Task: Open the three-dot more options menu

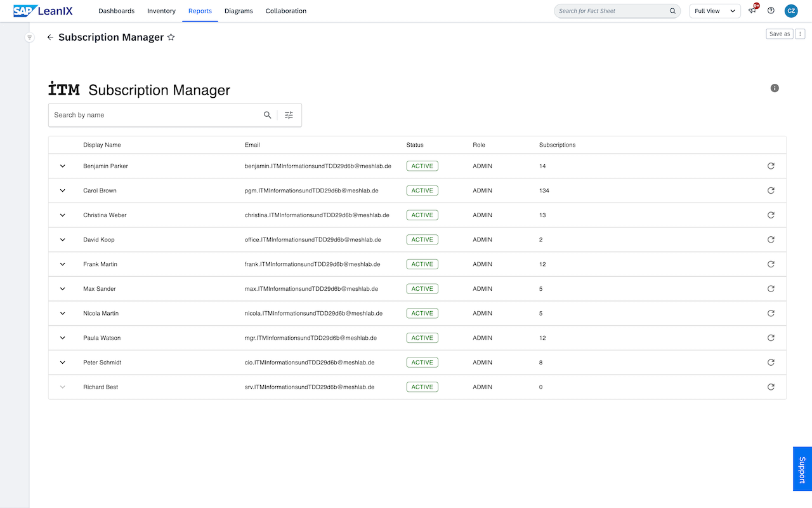Action: point(801,34)
